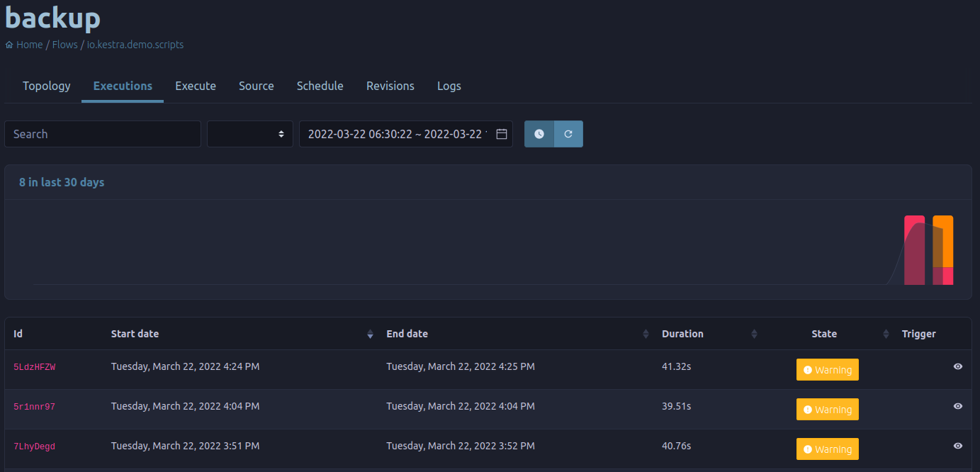This screenshot has width=980, height=472.
Task: Sort executions by End date arrows
Action: (646, 334)
